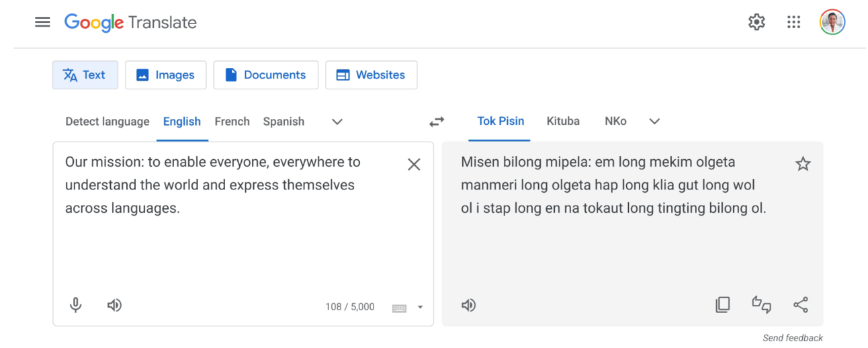
Task: Open the input tools dropdown arrow
Action: click(421, 308)
